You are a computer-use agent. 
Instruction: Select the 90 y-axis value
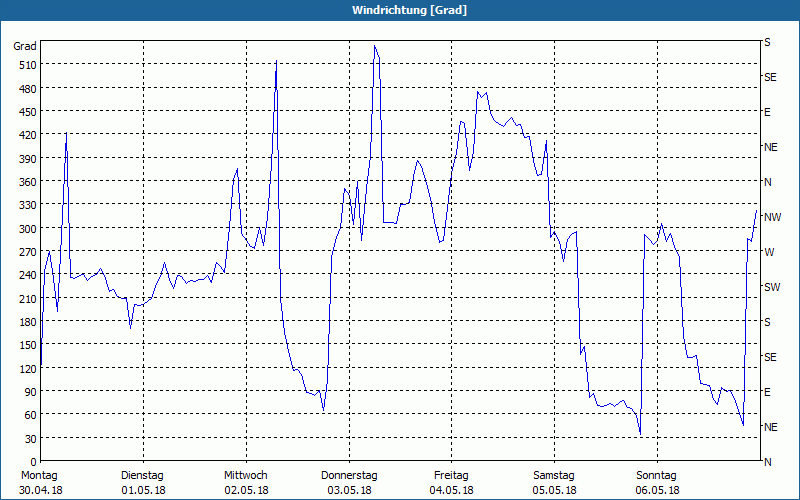(x=31, y=392)
